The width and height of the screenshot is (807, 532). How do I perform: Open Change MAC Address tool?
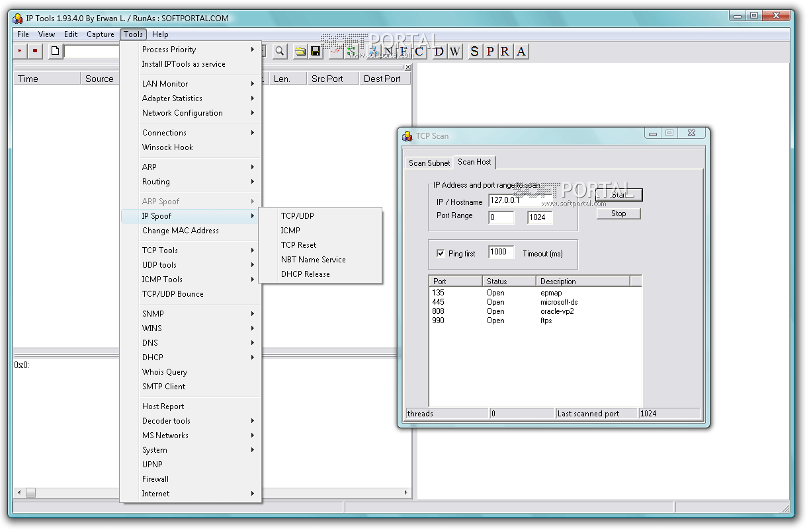[191, 231]
